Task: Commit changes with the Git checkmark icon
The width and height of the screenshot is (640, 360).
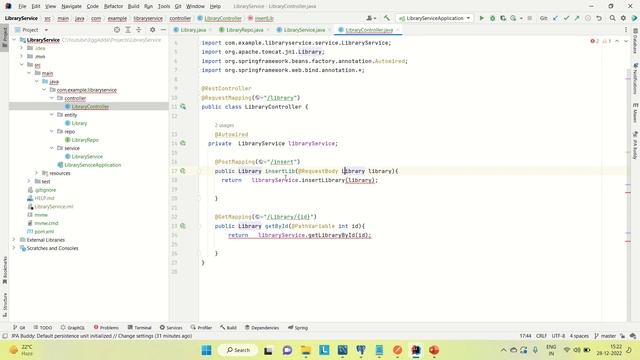Action: coord(566,18)
